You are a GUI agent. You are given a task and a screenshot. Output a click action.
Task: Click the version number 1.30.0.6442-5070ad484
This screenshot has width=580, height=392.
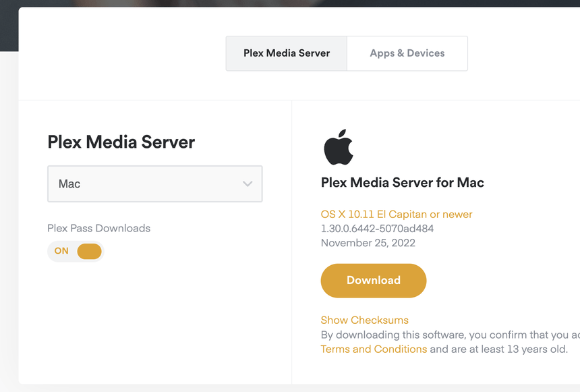pyautogui.click(x=377, y=228)
